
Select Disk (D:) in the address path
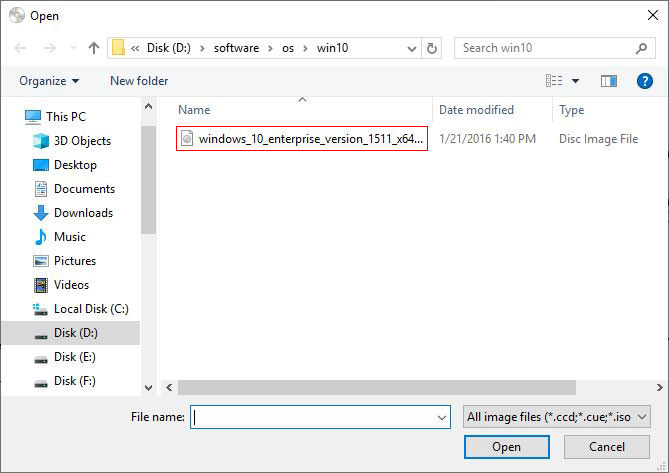[169, 48]
